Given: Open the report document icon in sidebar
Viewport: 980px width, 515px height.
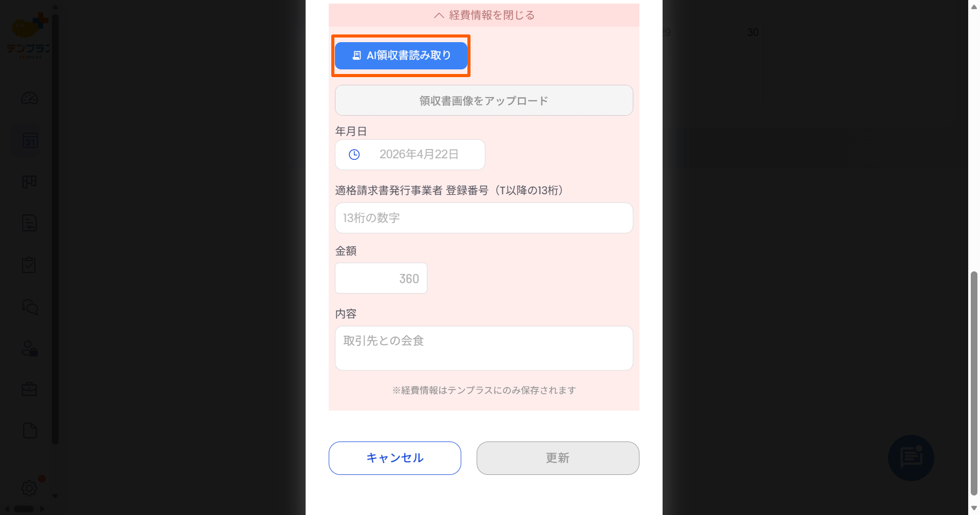Looking at the screenshot, I should [29, 223].
